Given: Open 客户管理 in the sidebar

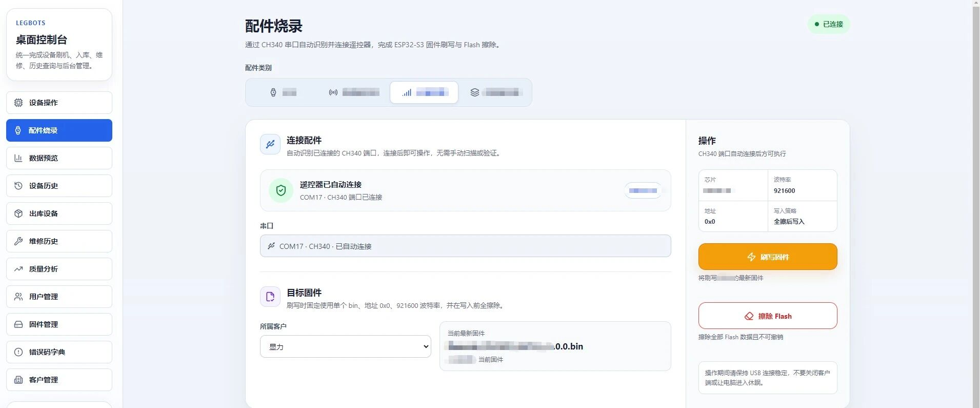Looking at the screenshot, I should pyautogui.click(x=59, y=380).
